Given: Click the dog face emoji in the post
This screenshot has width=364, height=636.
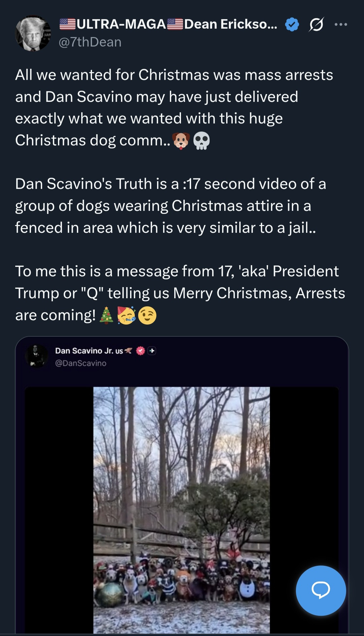Looking at the screenshot, I should click(x=181, y=141).
